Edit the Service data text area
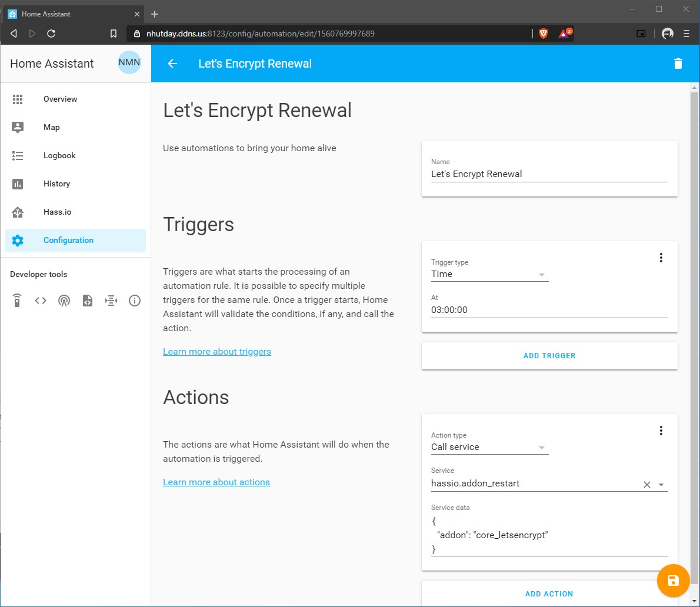 pyautogui.click(x=549, y=535)
